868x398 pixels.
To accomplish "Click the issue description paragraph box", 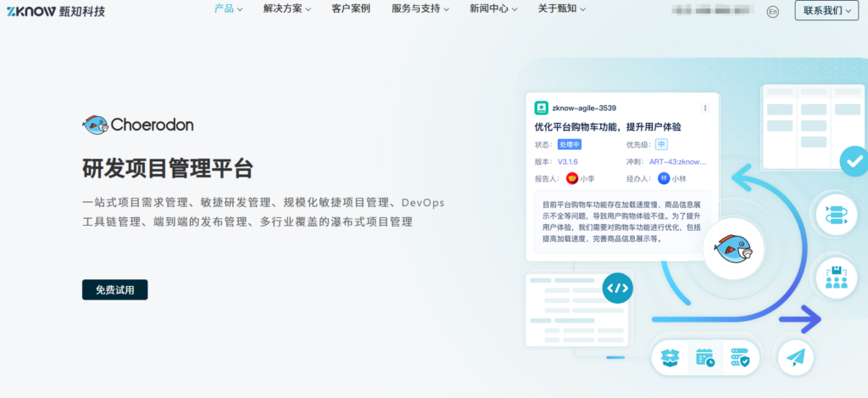I will [622, 221].
